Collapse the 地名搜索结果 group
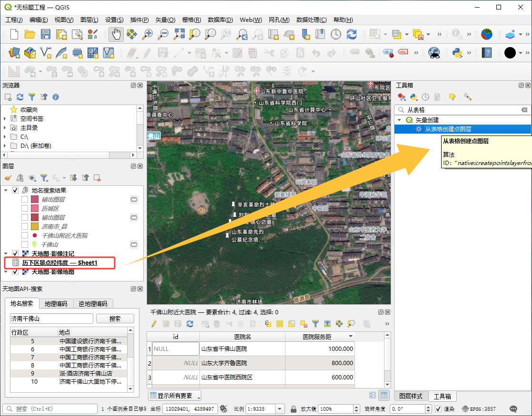The height and width of the screenshot is (416, 532). tap(6, 191)
